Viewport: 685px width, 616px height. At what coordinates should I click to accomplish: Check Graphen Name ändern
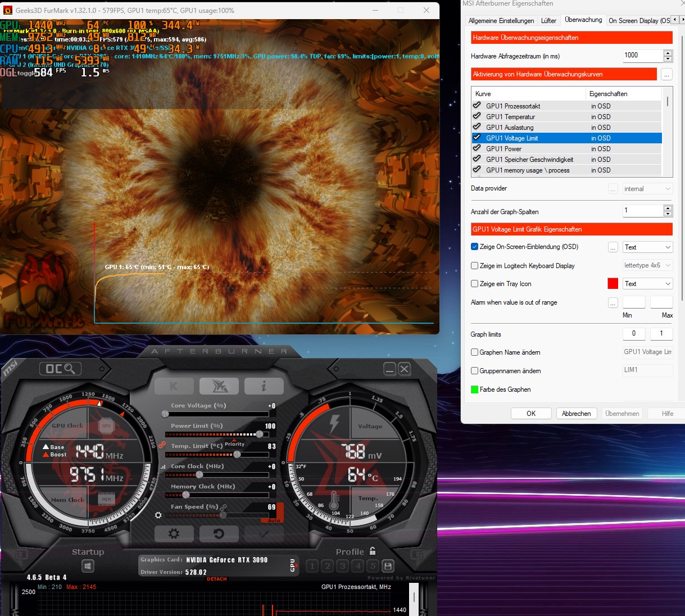(x=474, y=352)
